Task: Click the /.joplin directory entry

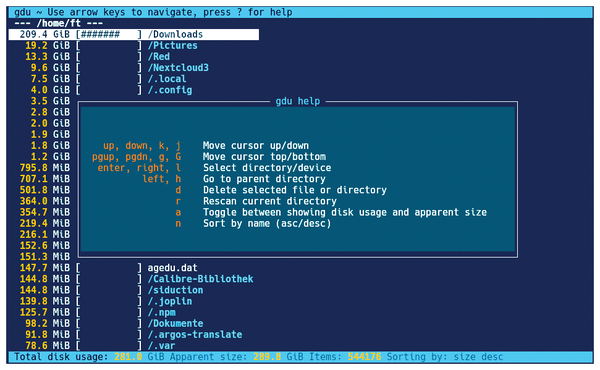Action: point(170,301)
